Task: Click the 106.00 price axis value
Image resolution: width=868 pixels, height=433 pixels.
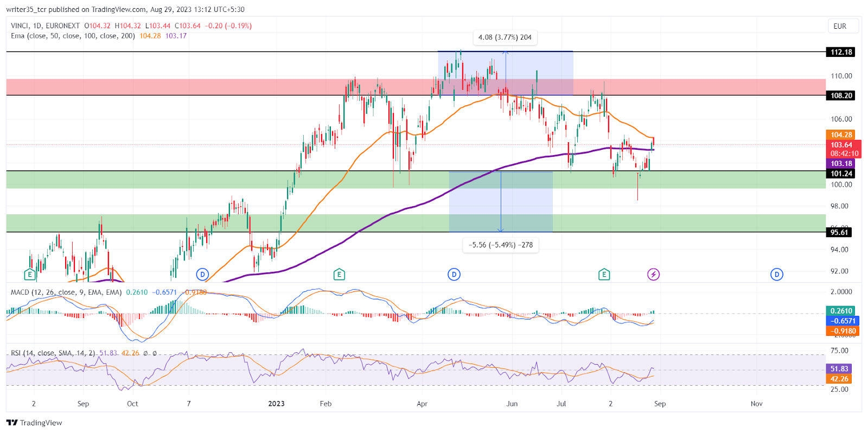Action: point(841,119)
